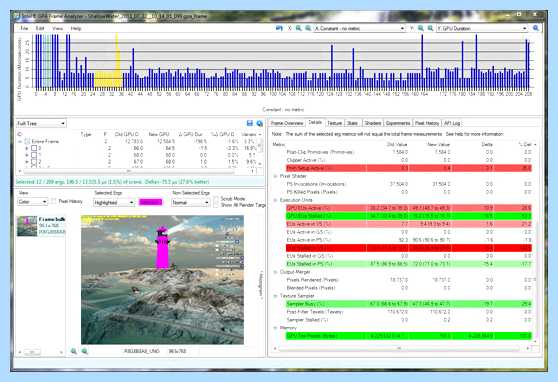Tick the checkbox of tree row 1

tap(34, 155)
